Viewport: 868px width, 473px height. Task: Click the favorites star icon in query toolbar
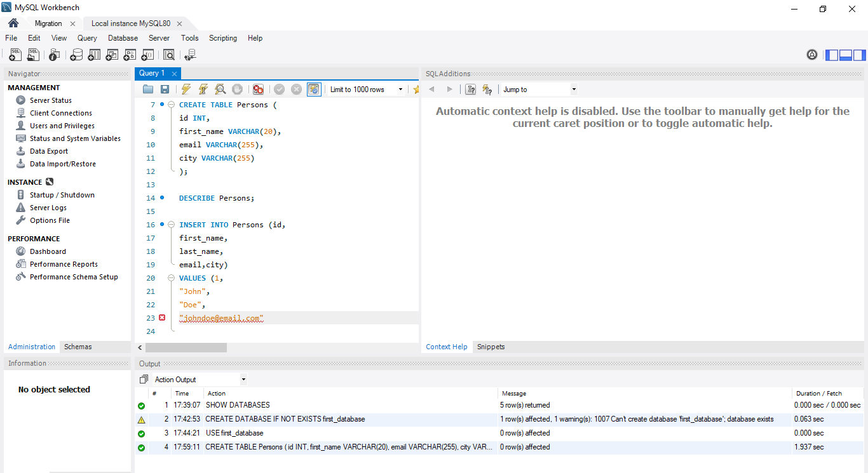coord(416,90)
